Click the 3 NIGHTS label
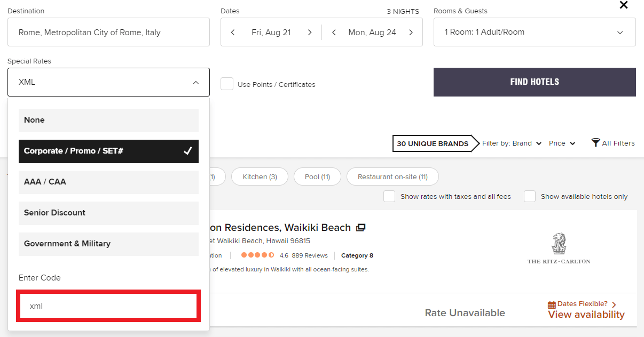The image size is (644, 337). pyautogui.click(x=403, y=11)
